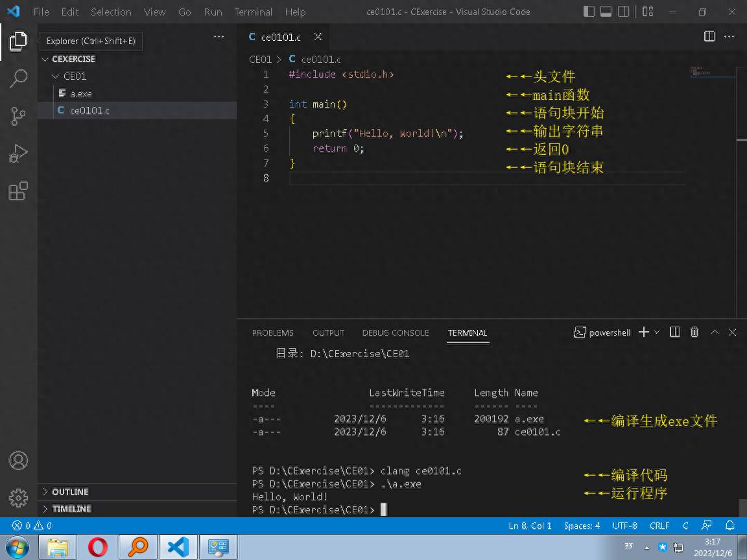Select a.exe in the Explorer tree
This screenshot has width=747, height=560.
[x=81, y=94]
